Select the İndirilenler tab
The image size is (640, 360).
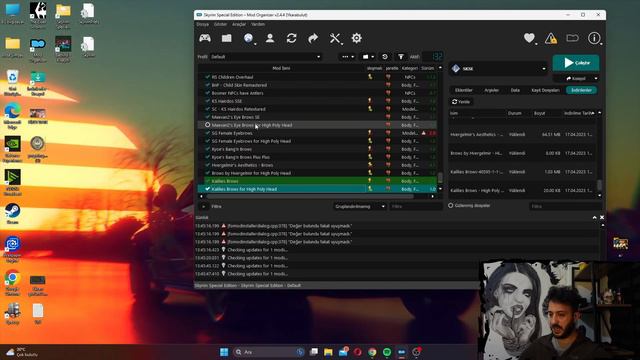point(581,90)
